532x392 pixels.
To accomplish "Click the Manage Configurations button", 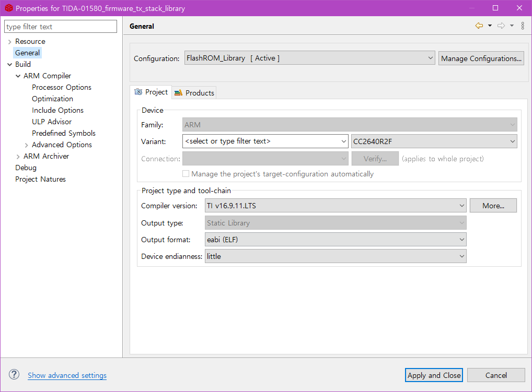I will click(481, 58).
